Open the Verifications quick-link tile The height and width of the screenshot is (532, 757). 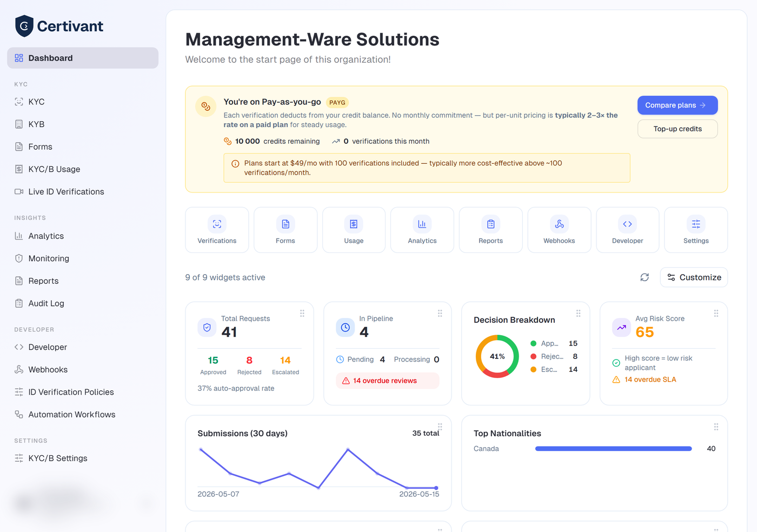tap(217, 230)
